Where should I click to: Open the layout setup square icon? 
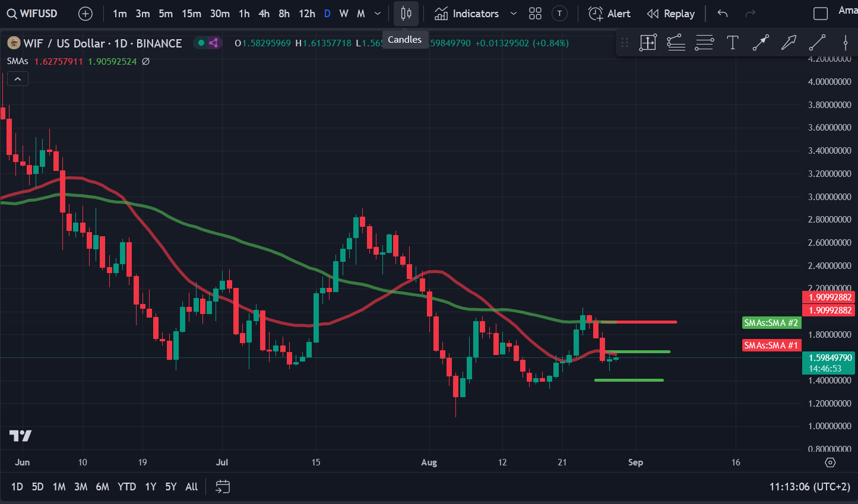pos(821,14)
